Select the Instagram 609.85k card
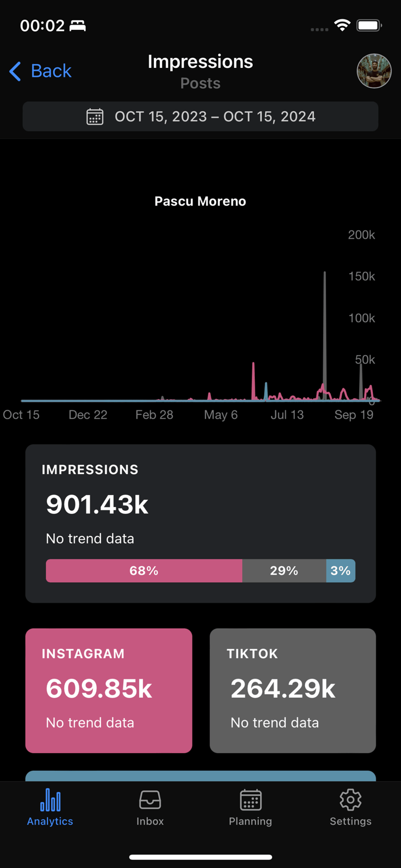Screen dimensions: 401x868 [109, 690]
